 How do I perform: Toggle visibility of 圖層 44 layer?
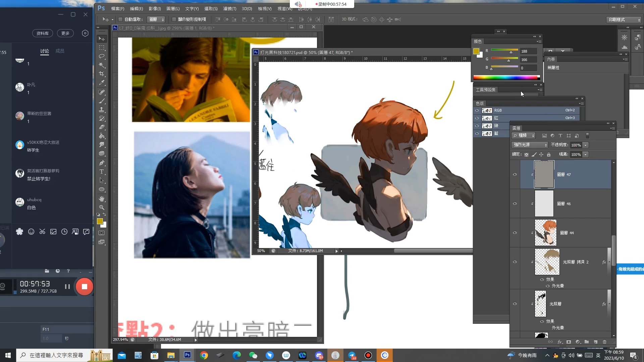515,233
